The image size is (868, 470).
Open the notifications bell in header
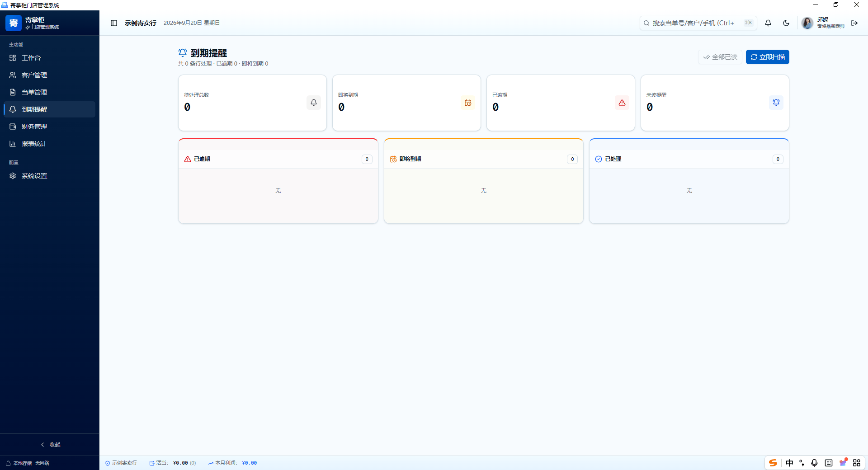tap(768, 23)
